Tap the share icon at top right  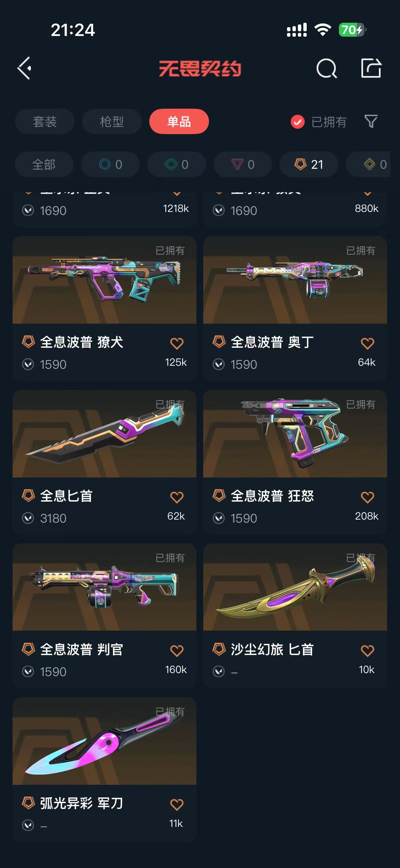coord(371,68)
